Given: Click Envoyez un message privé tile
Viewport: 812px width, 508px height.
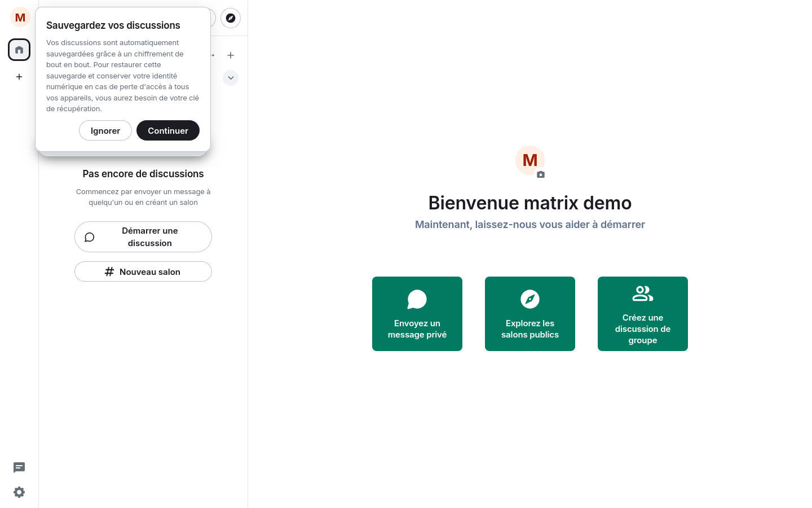Looking at the screenshot, I should click(x=417, y=314).
